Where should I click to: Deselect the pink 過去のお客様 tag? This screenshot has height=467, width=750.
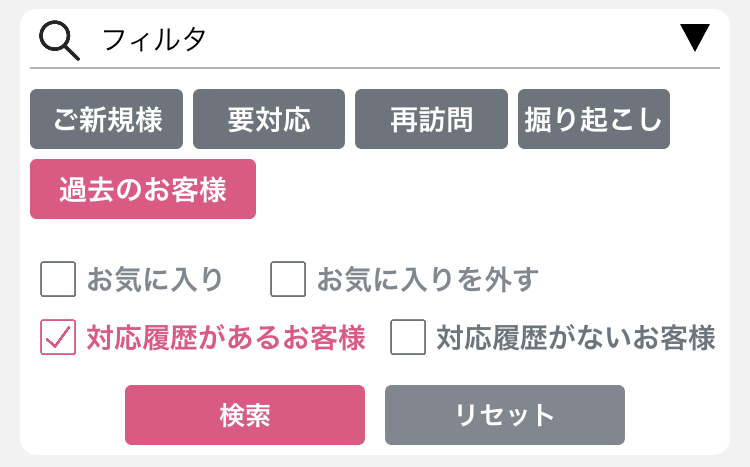coord(143,189)
